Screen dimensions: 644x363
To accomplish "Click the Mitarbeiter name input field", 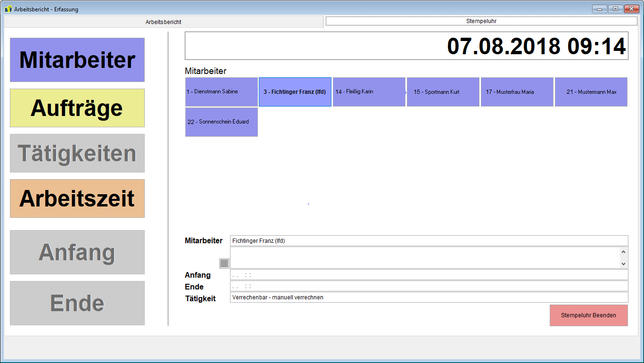I will point(429,241).
